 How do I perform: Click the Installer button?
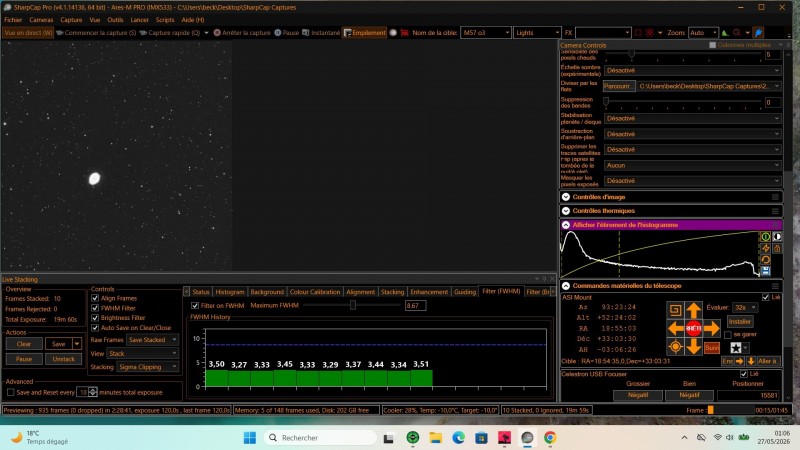[740, 321]
